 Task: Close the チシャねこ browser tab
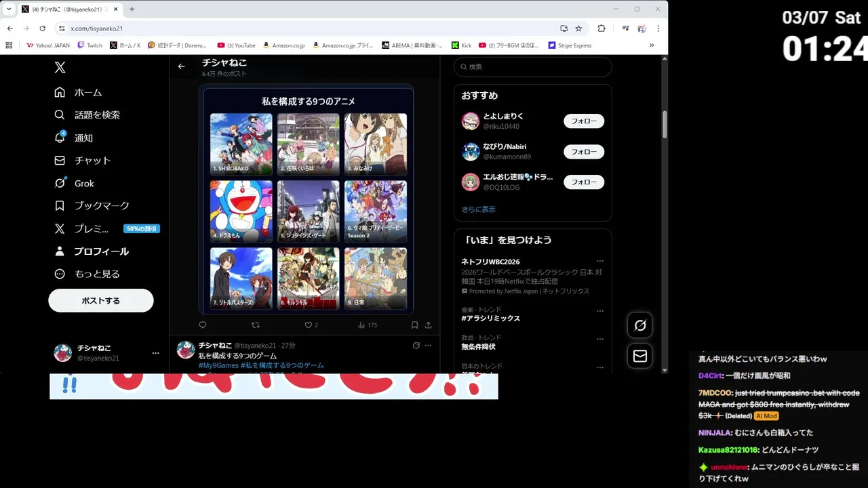click(x=116, y=9)
